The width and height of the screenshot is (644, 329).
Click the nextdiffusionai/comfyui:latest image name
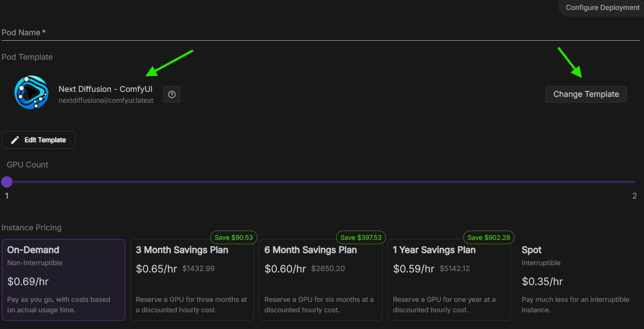[x=106, y=100]
